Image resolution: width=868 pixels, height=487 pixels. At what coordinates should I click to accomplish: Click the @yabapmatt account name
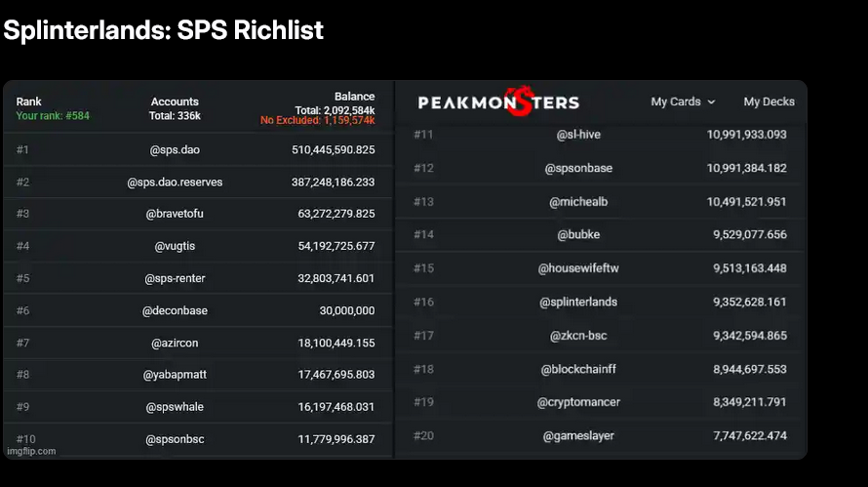click(x=175, y=375)
